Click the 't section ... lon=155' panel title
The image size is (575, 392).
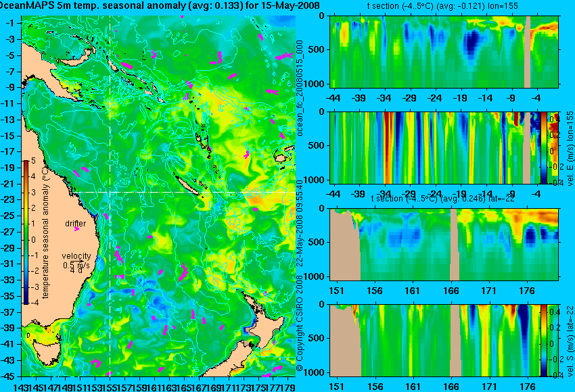pos(442,6)
